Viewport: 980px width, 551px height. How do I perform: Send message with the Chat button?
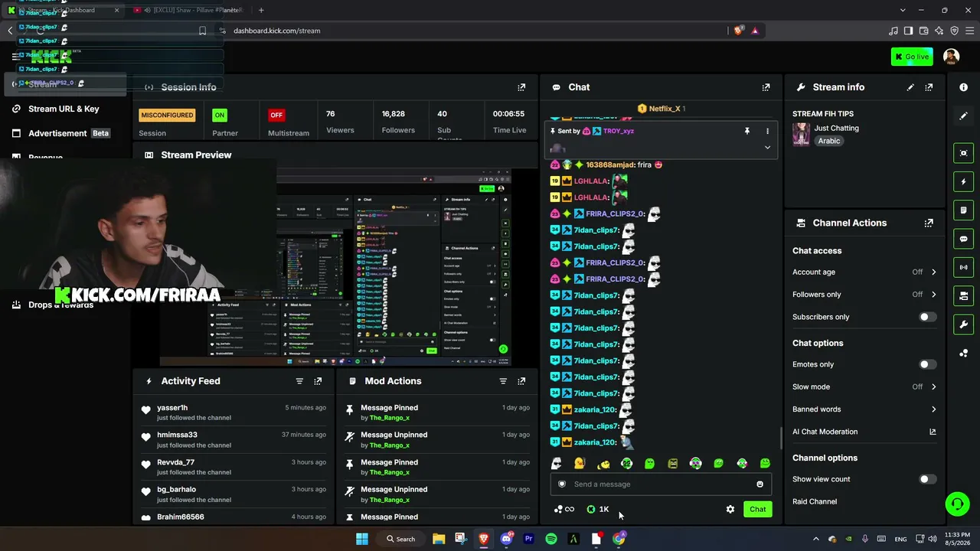[x=758, y=510]
